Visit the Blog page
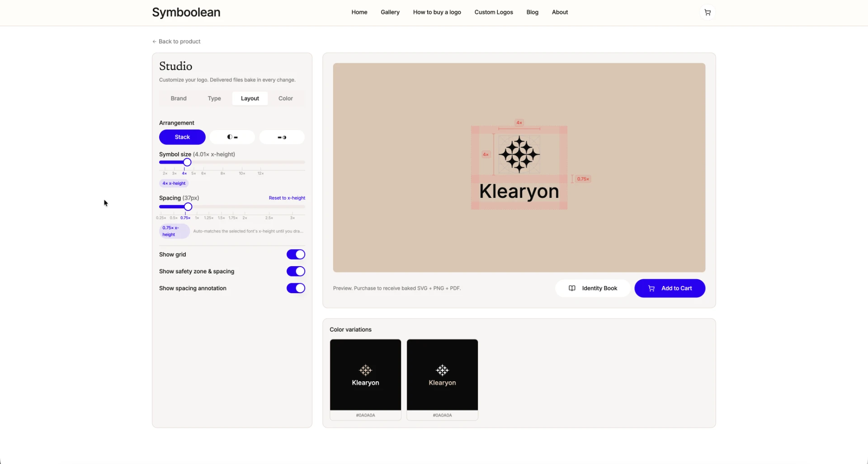The height and width of the screenshot is (464, 868). click(x=533, y=12)
